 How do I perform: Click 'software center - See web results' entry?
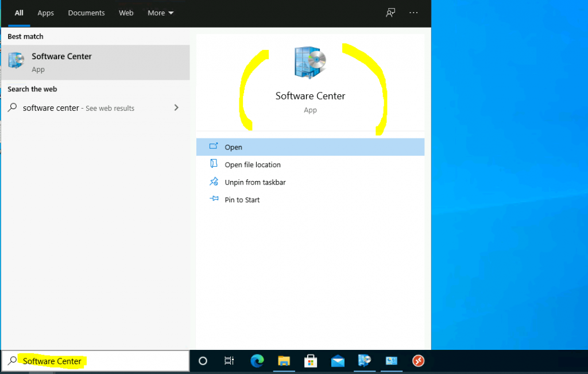pyautogui.click(x=95, y=108)
